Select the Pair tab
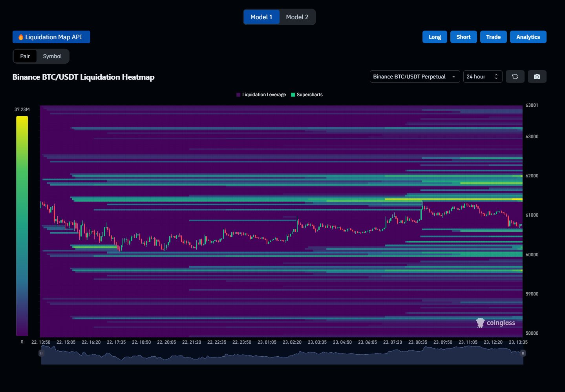The image size is (565, 392). (x=25, y=56)
